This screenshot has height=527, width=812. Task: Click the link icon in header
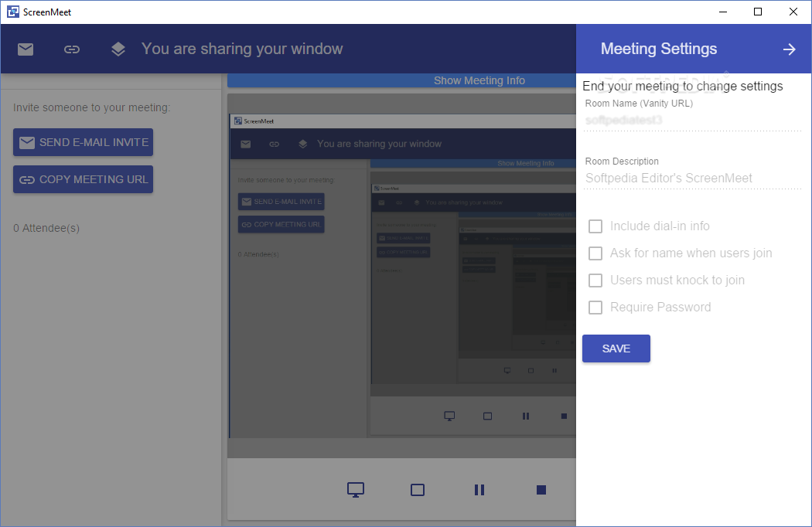pyautogui.click(x=71, y=49)
